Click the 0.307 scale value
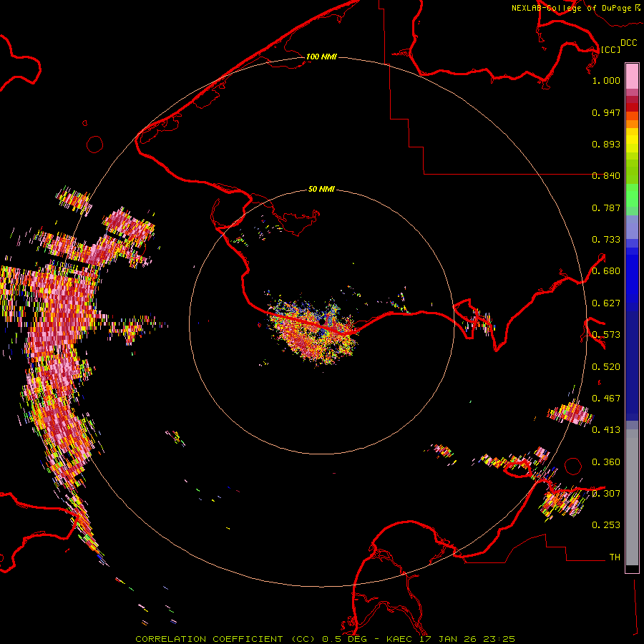Image resolution: width=644 pixels, height=644 pixels. 606,493
